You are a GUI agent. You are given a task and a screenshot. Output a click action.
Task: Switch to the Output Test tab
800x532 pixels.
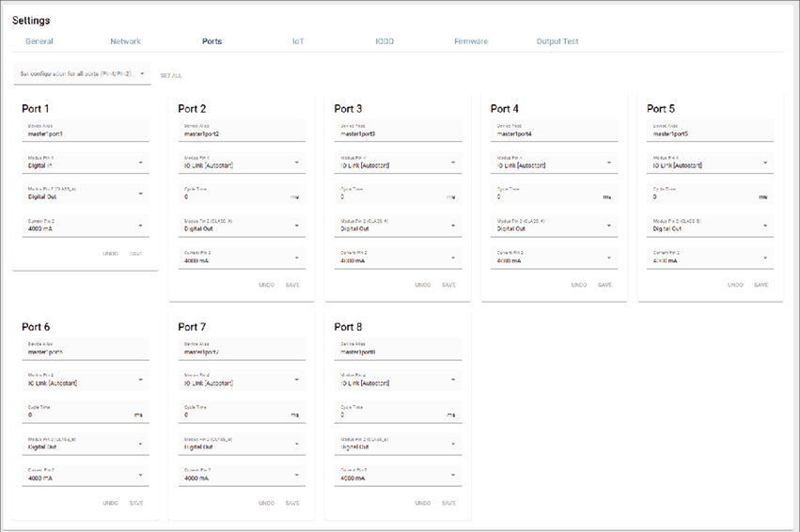[557, 41]
